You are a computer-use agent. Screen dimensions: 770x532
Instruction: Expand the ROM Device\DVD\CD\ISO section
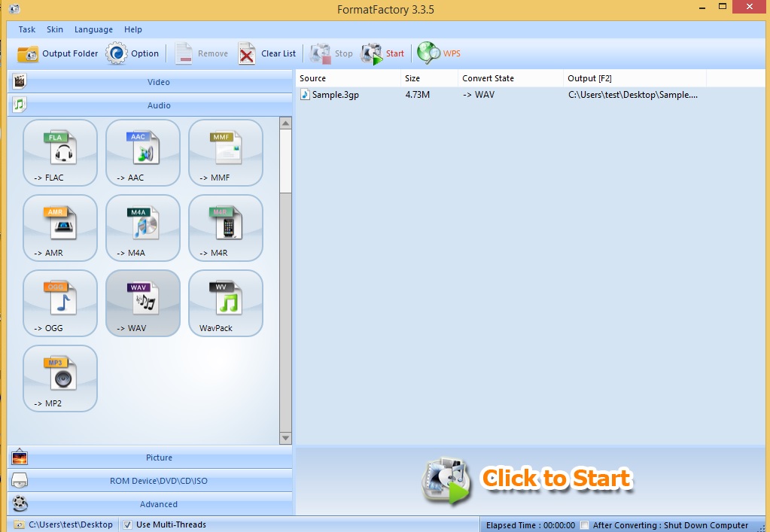click(x=151, y=481)
